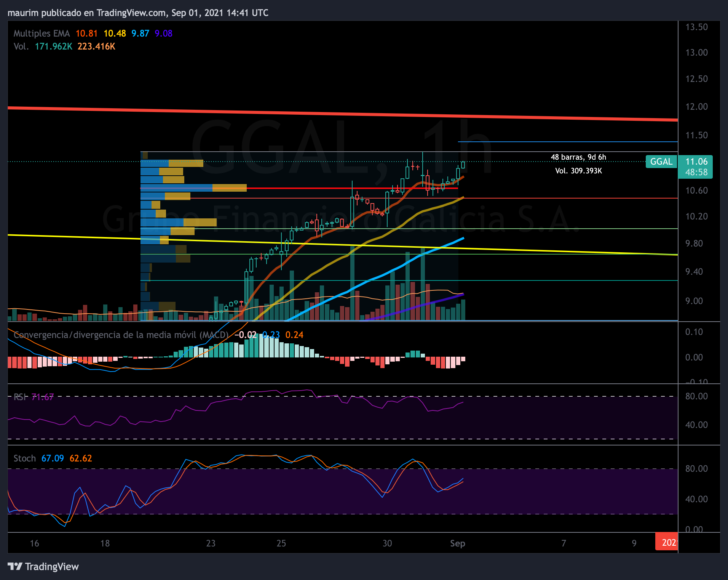This screenshot has height=580, width=728.
Task: Click the MACD value 0.24
Action: point(294,335)
